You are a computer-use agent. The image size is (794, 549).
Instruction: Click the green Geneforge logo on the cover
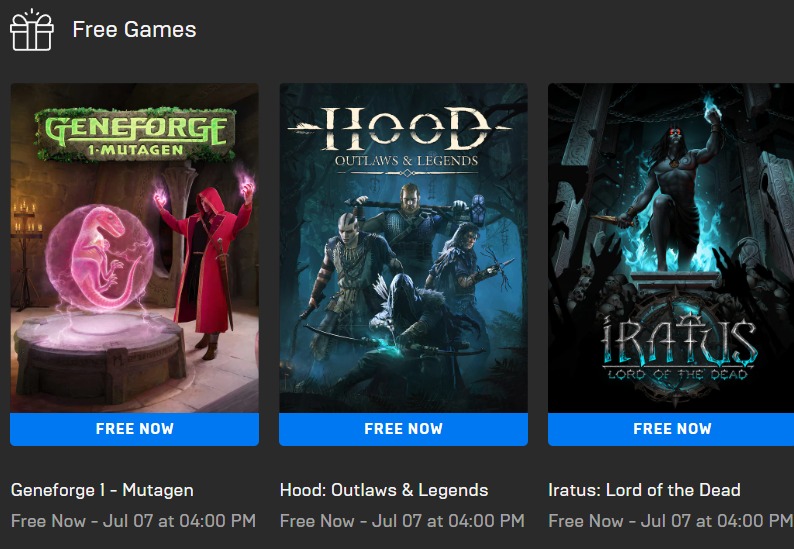(135, 134)
